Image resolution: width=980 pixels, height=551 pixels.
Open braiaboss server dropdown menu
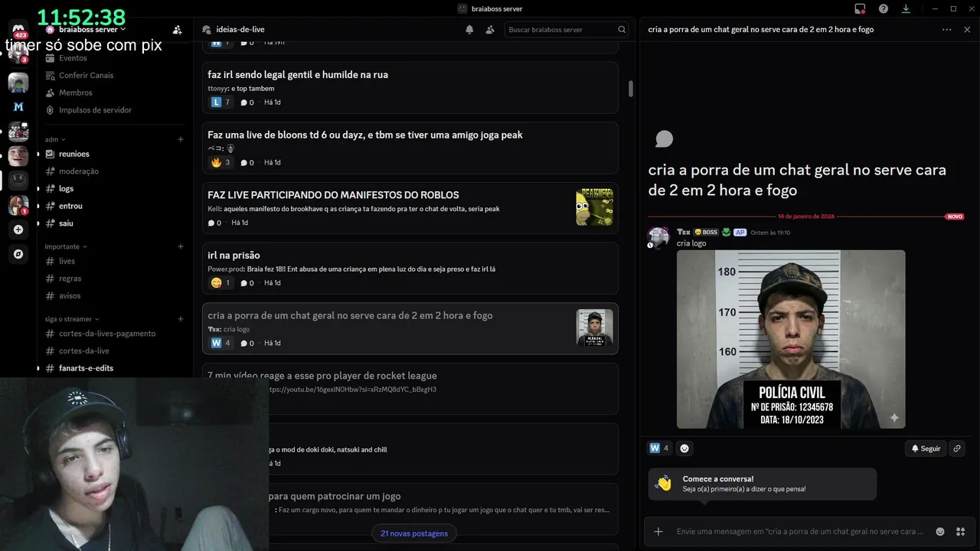pos(86,29)
